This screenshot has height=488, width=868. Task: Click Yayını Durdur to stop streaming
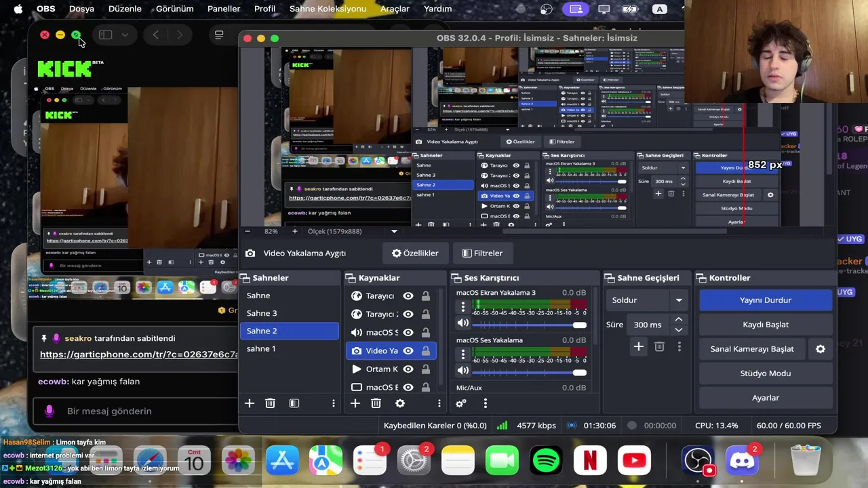766,300
